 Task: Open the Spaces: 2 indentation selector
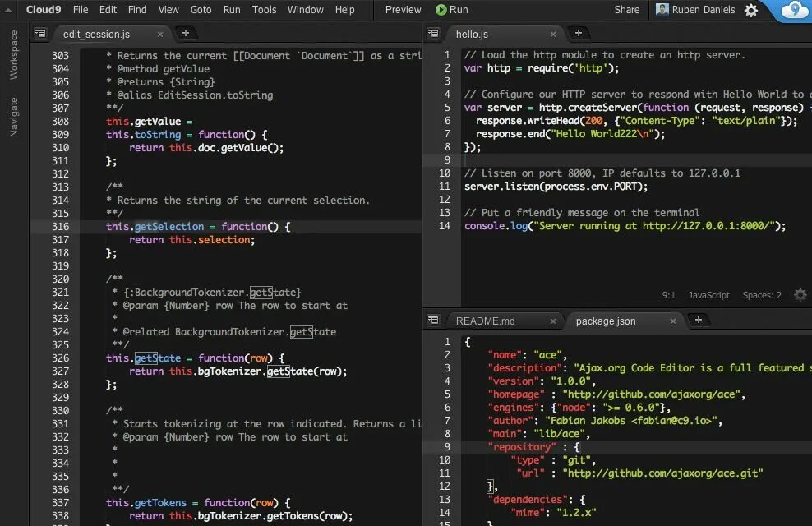[x=762, y=295]
